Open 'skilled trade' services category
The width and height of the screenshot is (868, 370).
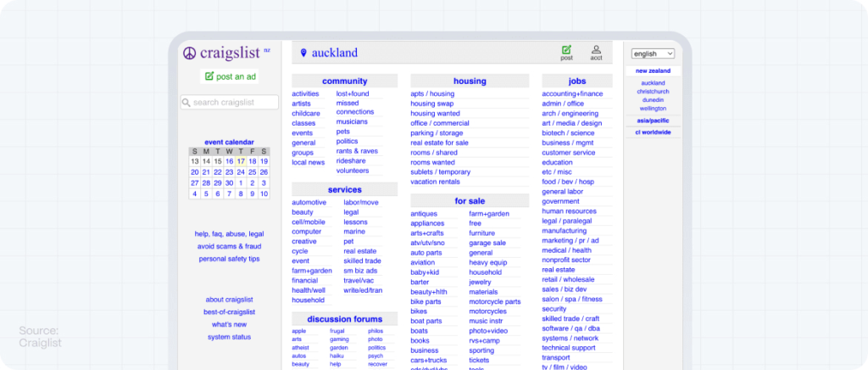click(x=363, y=261)
